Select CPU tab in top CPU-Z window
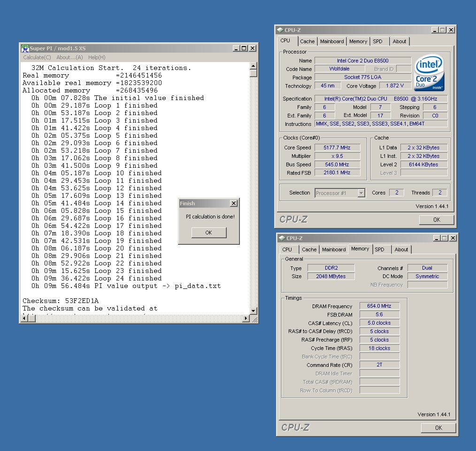 (285, 41)
